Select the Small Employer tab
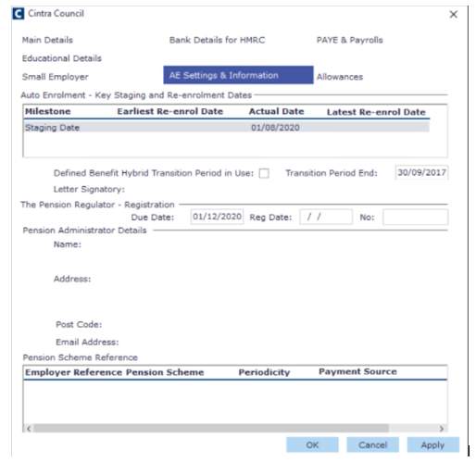 tap(56, 77)
